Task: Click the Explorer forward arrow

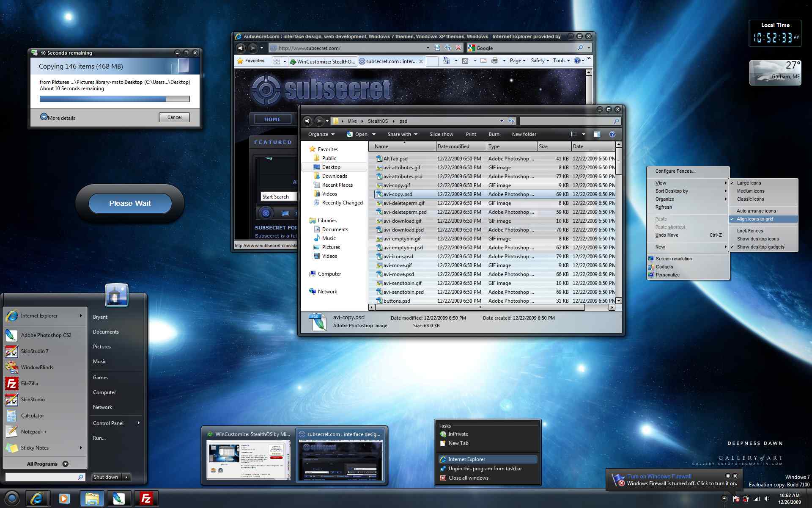Action: [319, 121]
